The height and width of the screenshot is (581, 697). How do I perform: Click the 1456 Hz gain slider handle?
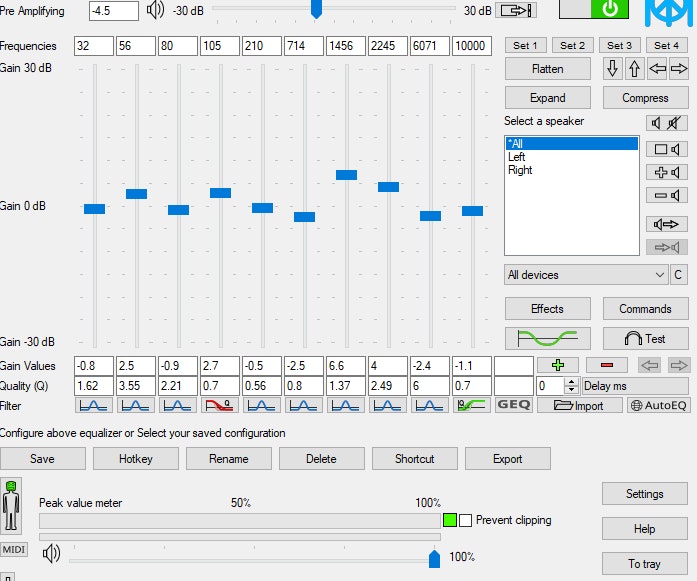[346, 175]
